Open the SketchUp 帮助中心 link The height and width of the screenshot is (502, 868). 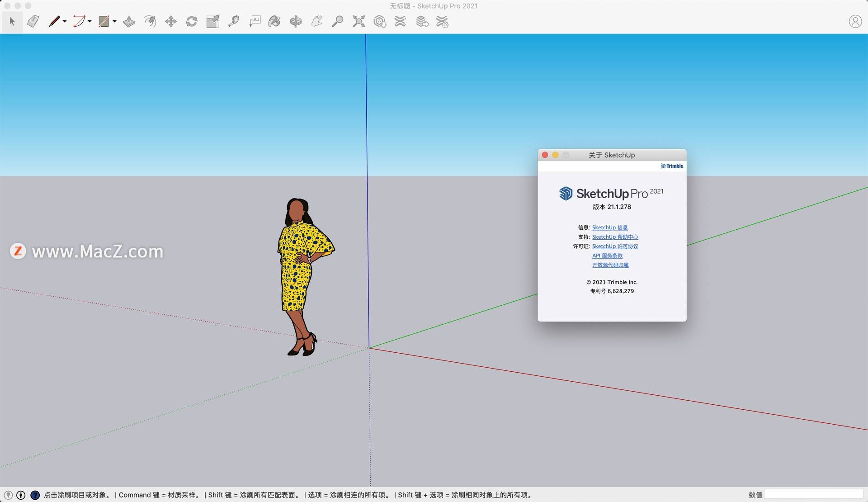click(615, 237)
